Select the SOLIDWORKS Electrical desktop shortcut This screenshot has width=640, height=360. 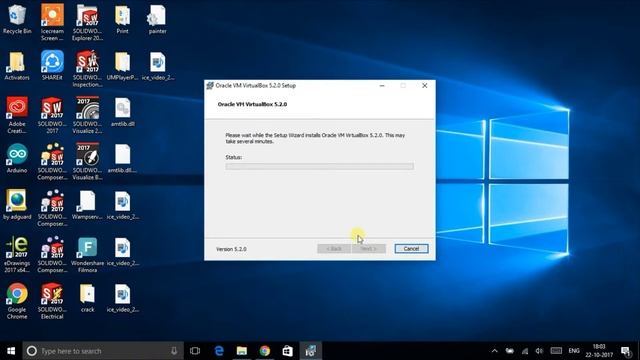[52, 301]
